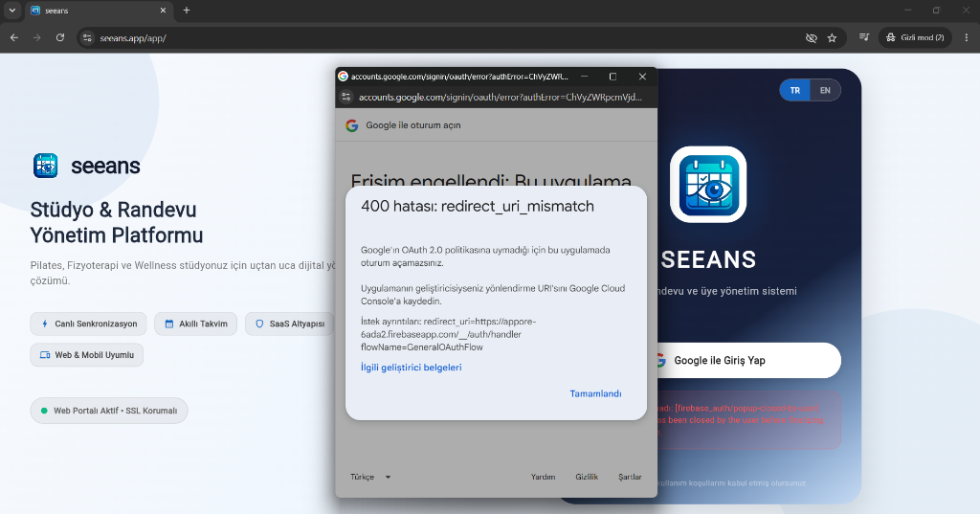Viewport: 980px width, 514px height.
Task: Minimize the Google sign-in popup window
Action: tap(585, 77)
